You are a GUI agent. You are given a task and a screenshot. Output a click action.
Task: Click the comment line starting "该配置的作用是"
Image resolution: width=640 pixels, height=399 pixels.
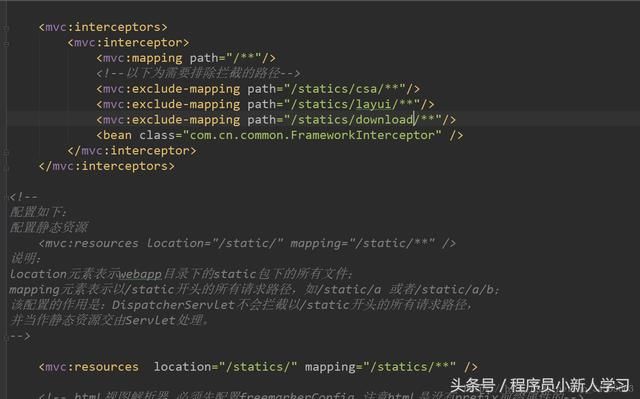click(x=241, y=305)
